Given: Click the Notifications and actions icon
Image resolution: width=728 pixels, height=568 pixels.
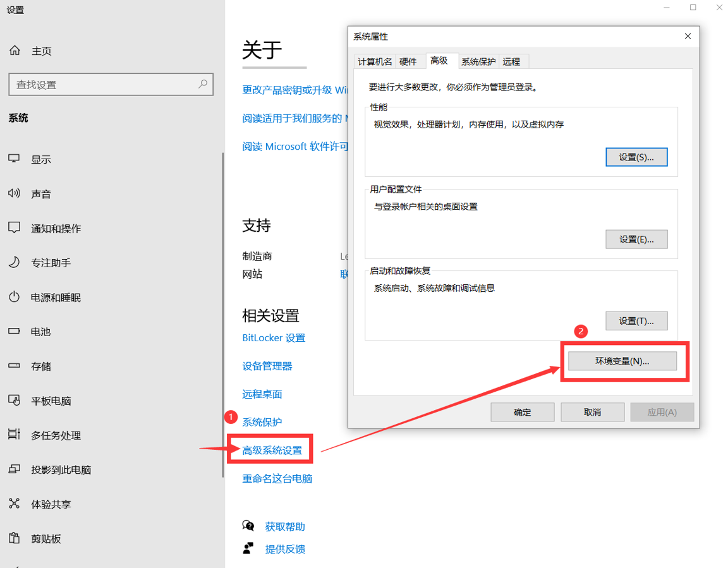Looking at the screenshot, I should coord(14,227).
